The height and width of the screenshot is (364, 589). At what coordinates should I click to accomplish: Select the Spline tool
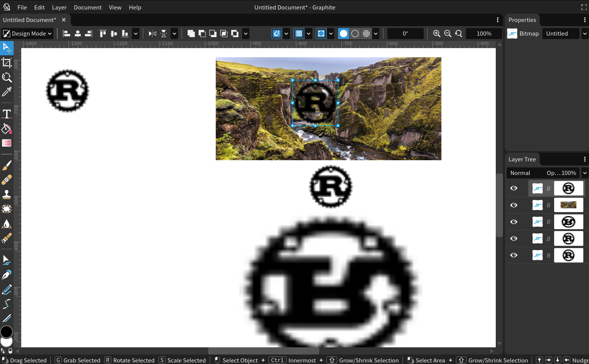point(7,304)
